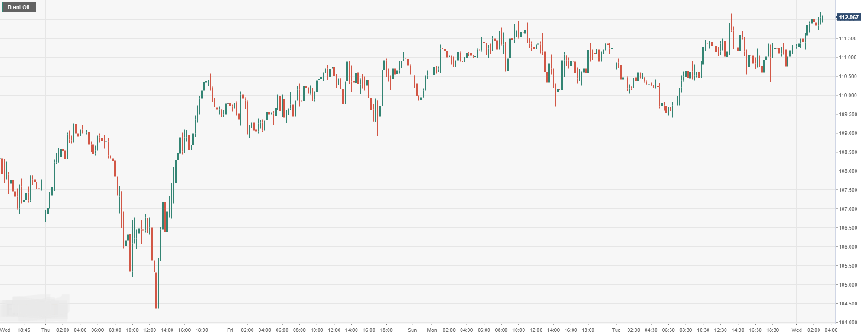Click the 110.000 price axis label
868x336 pixels.
(848, 95)
